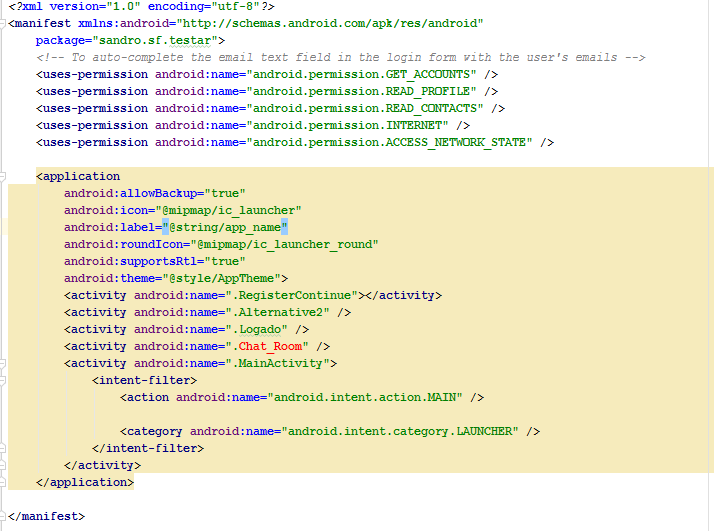This screenshot has width=714, height=531.
Task: Collapse the intent-filter opening fold marker
Action: [x=2, y=380]
